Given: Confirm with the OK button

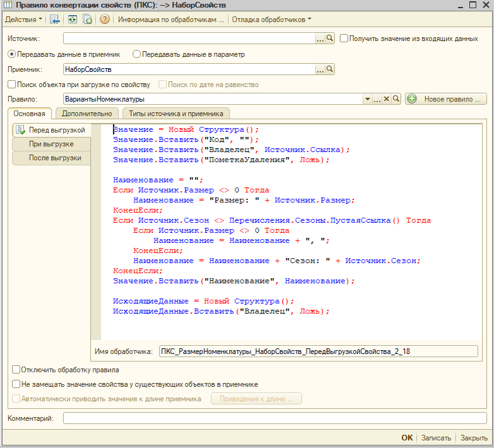Looking at the screenshot, I should click(407, 438).
